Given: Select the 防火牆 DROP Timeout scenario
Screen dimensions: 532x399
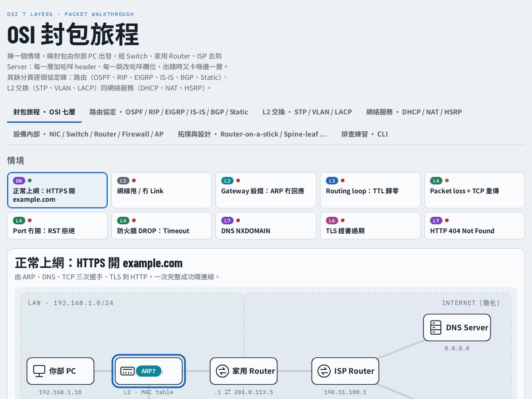Looking at the screenshot, I should click(161, 226).
